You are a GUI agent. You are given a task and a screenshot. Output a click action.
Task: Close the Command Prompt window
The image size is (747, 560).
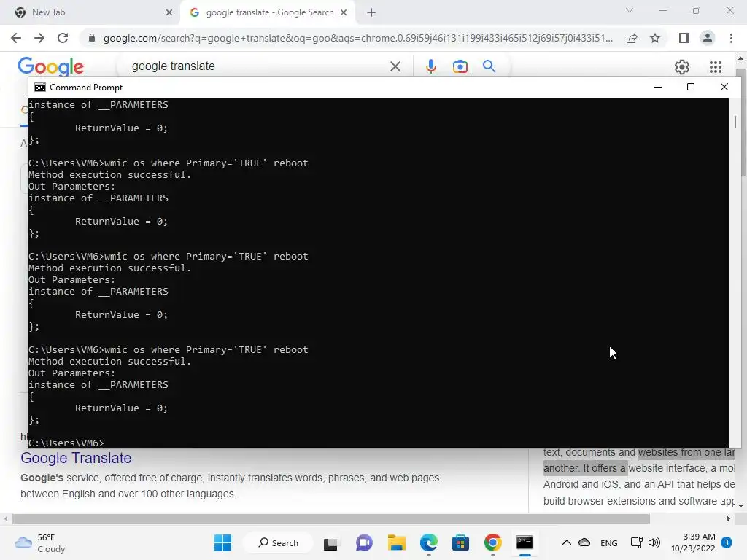[x=724, y=87]
